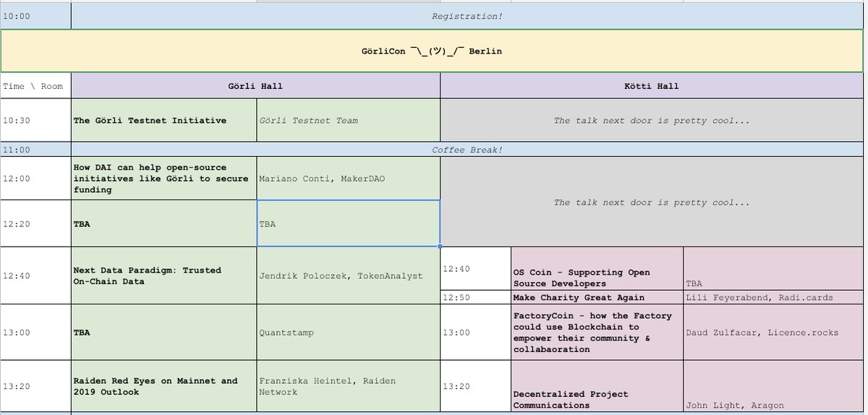Click the Quantstamp speaker cell
Image resolution: width=868 pixels, height=415 pixels.
[x=348, y=333]
